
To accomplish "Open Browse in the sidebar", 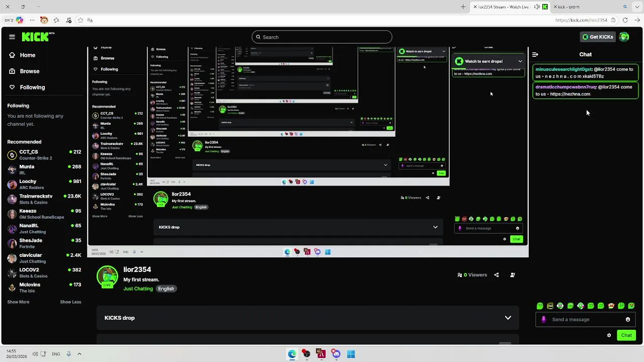I will coord(25,71).
